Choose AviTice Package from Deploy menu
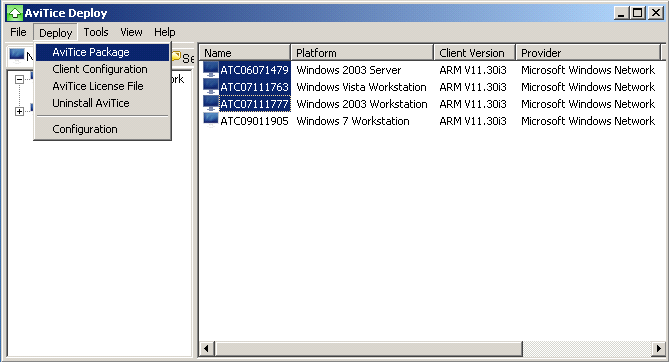This screenshot has height=362, width=669. (102, 52)
